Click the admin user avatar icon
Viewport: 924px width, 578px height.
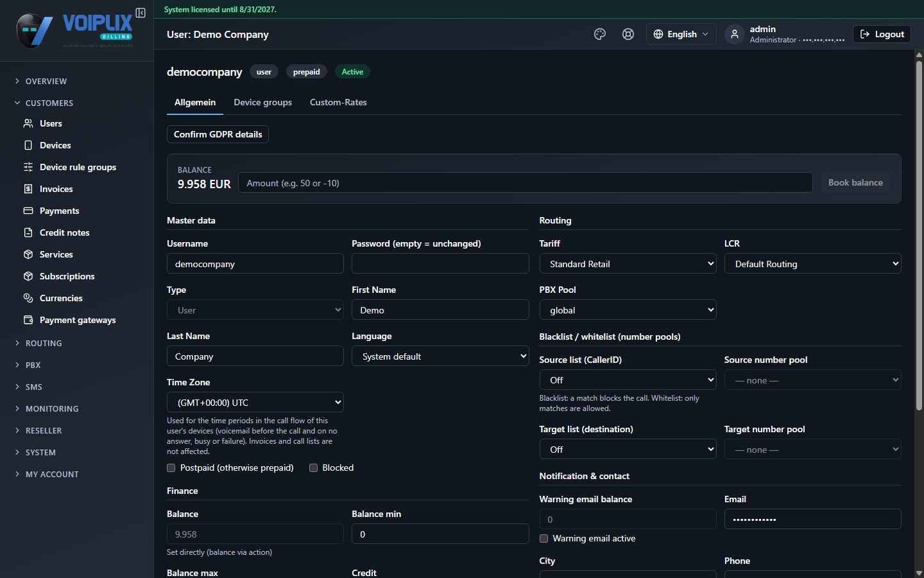(x=735, y=34)
